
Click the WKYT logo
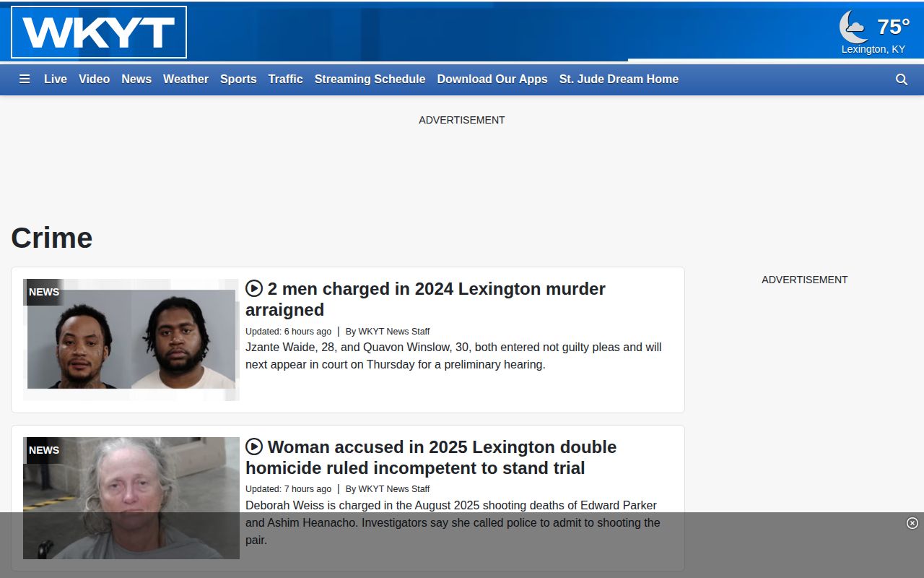(x=99, y=33)
